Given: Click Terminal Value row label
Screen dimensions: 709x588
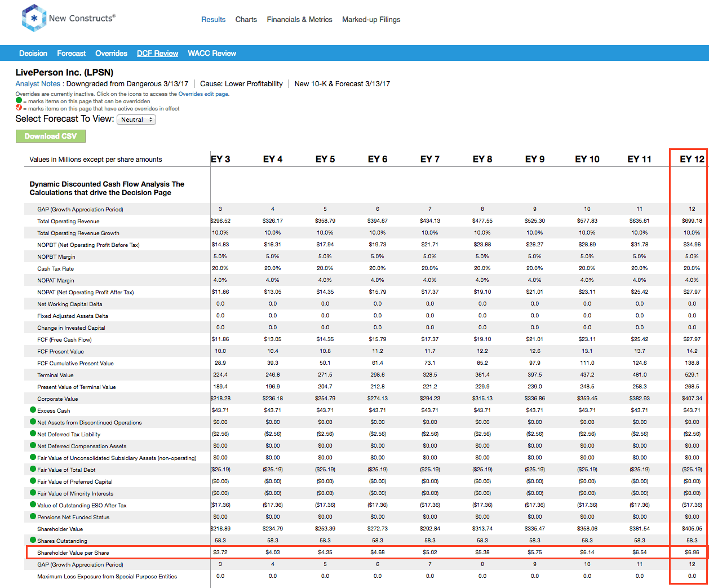Looking at the screenshot, I should point(55,375).
